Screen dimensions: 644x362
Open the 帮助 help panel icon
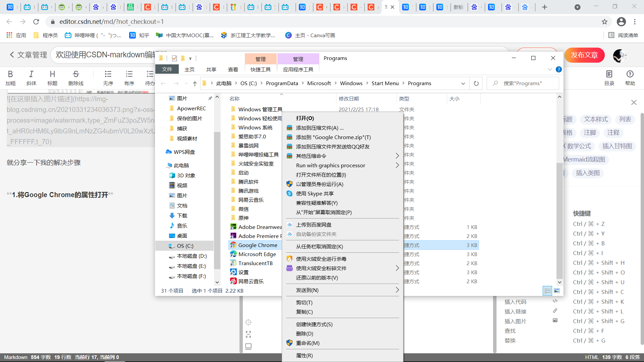(x=630, y=78)
